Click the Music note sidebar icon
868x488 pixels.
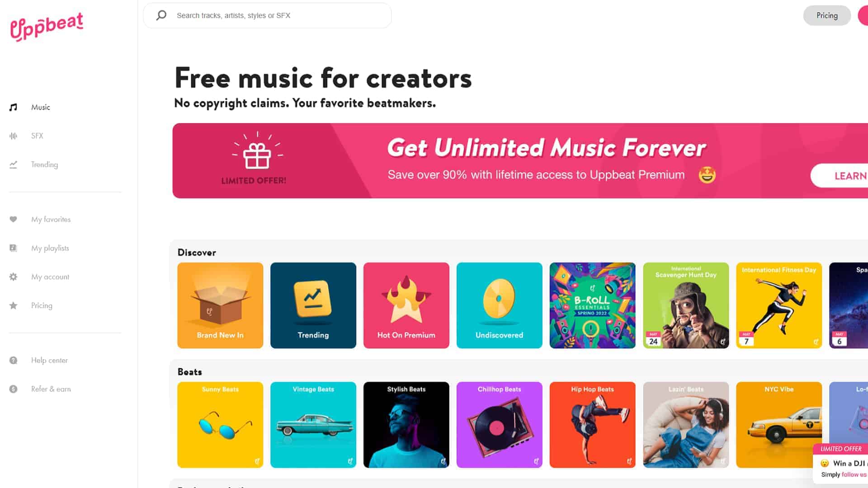point(14,107)
